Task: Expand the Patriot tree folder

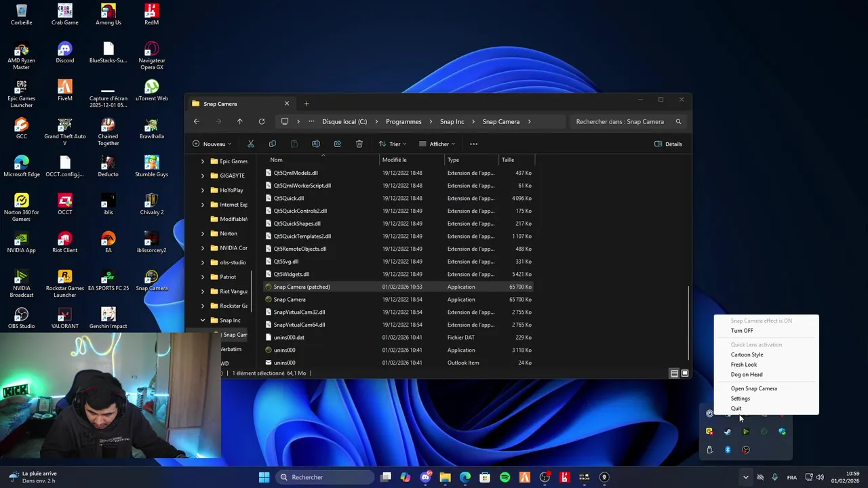Action: pos(203,277)
